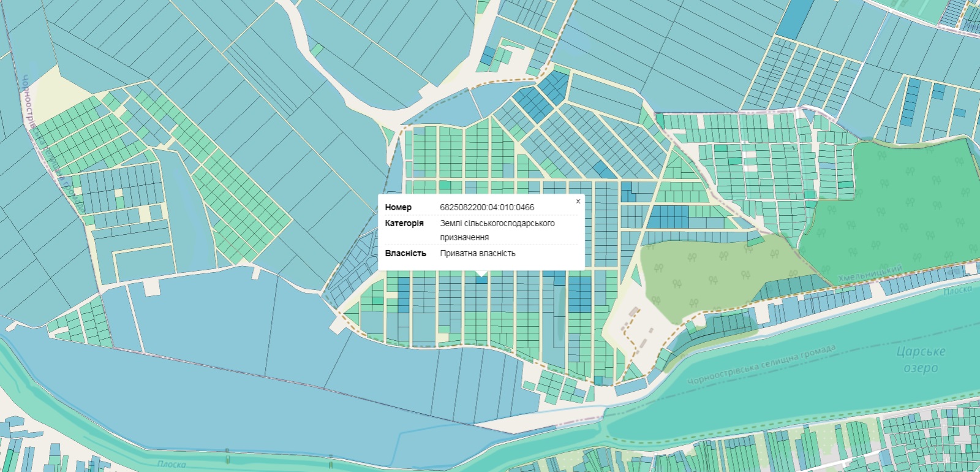The image size is (980, 472).
Task: Click the popup's pointer arrow tip
Action: point(481,275)
